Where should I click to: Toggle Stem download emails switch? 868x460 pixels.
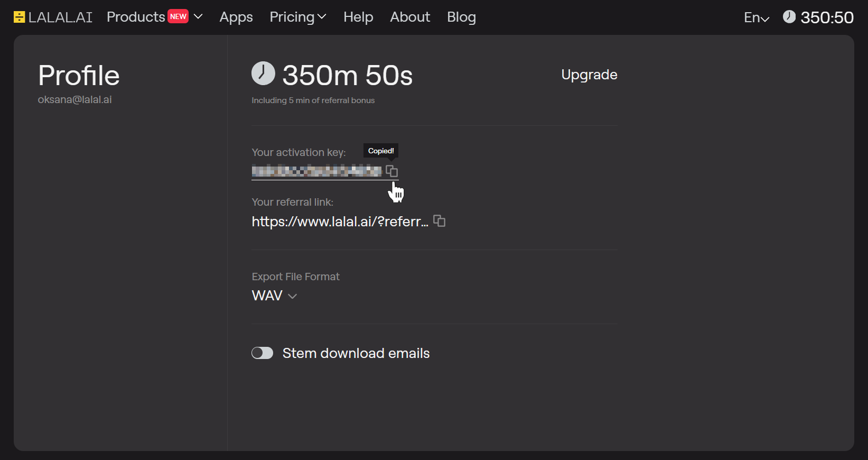point(262,353)
